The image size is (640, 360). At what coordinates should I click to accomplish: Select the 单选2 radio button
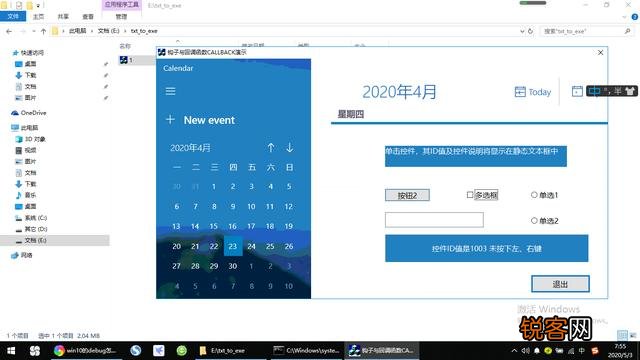tap(534, 221)
